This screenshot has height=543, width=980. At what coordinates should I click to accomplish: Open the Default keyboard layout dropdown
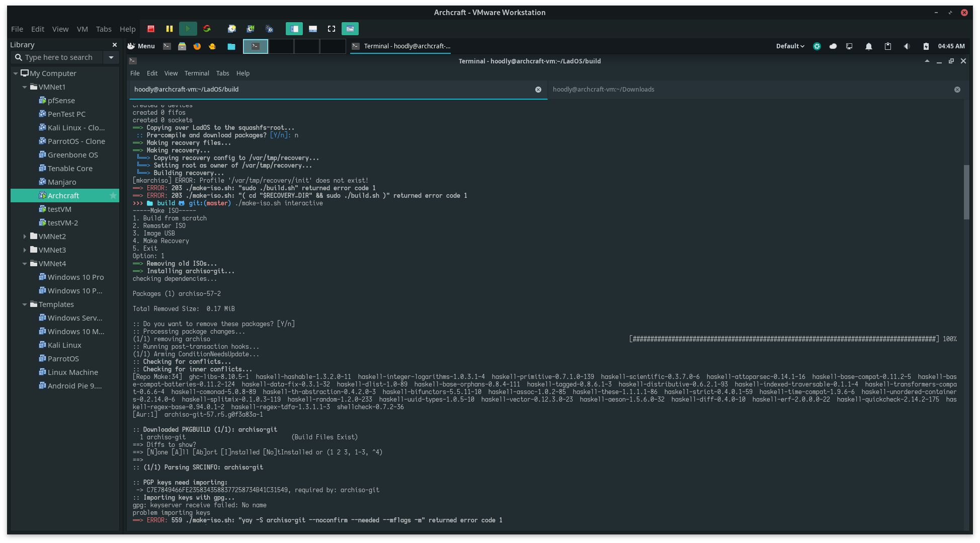[790, 46]
